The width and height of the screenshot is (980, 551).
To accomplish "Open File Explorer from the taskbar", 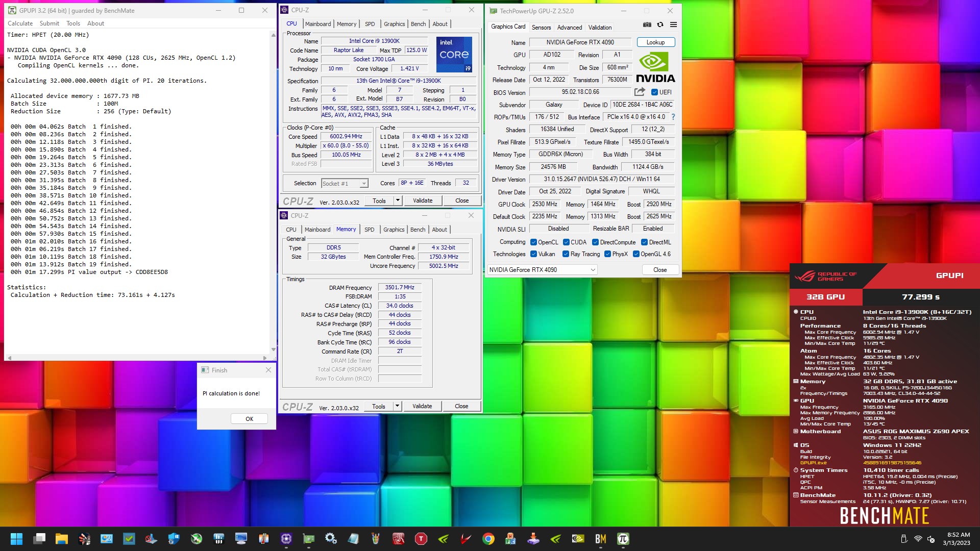I will coord(62,539).
